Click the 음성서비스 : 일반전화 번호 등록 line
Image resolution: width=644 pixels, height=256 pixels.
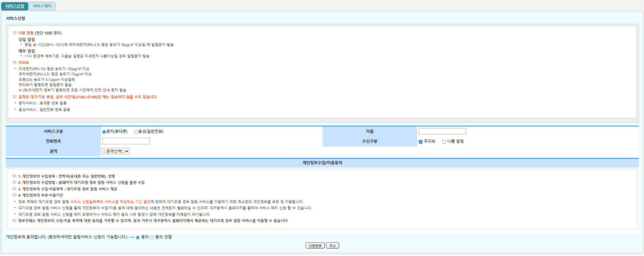[x=44, y=110]
